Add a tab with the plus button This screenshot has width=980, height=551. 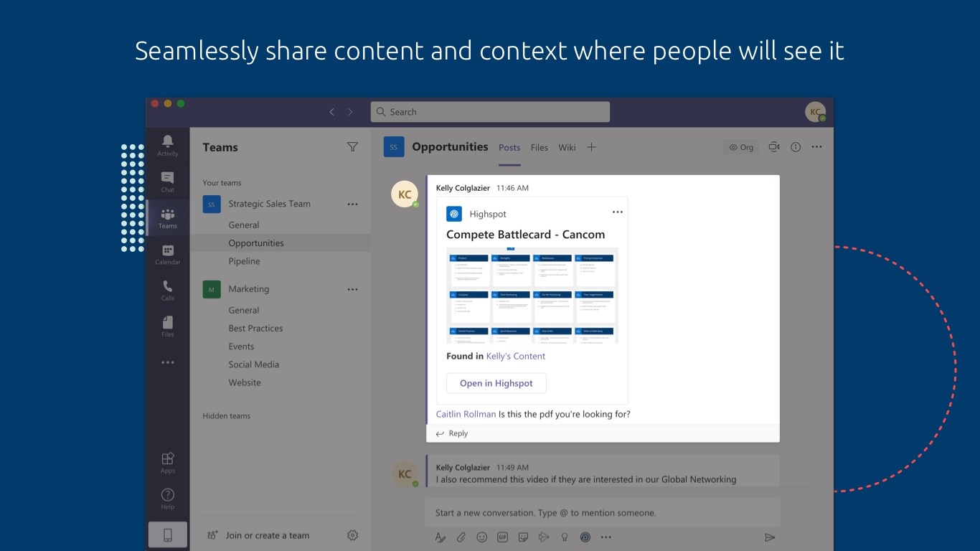tap(591, 147)
